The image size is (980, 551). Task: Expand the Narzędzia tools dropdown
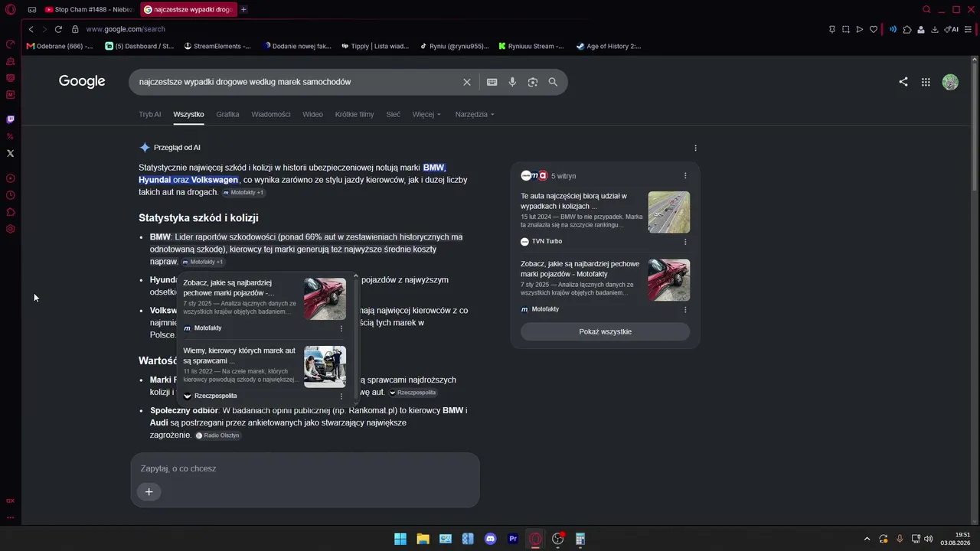tap(475, 115)
